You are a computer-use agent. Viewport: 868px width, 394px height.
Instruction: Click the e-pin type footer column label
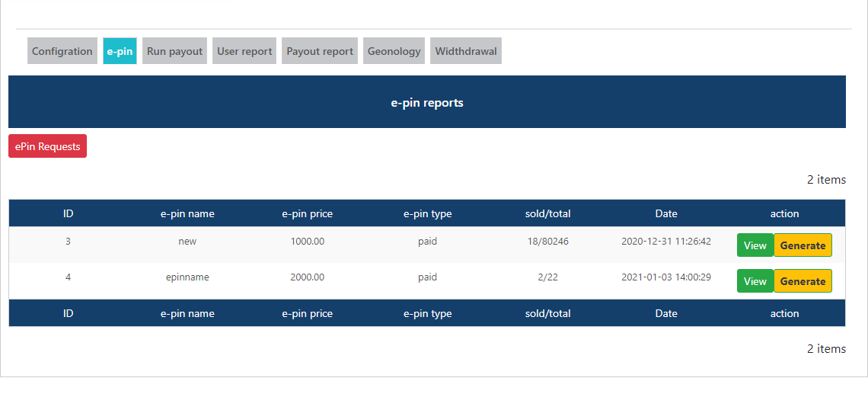point(427,313)
